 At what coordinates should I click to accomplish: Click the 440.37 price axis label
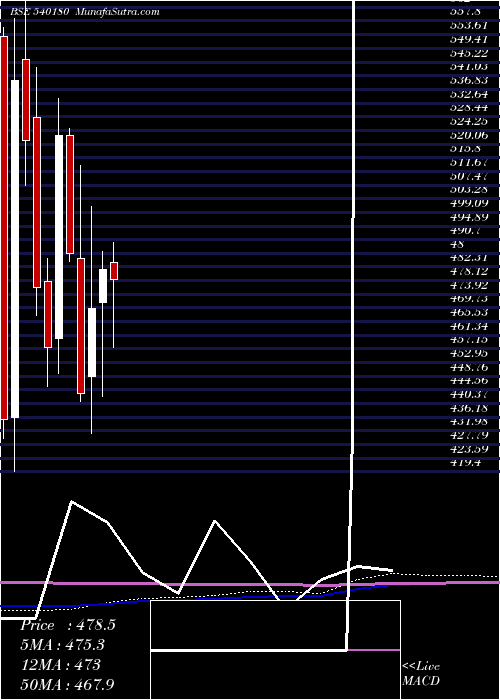coord(469,394)
